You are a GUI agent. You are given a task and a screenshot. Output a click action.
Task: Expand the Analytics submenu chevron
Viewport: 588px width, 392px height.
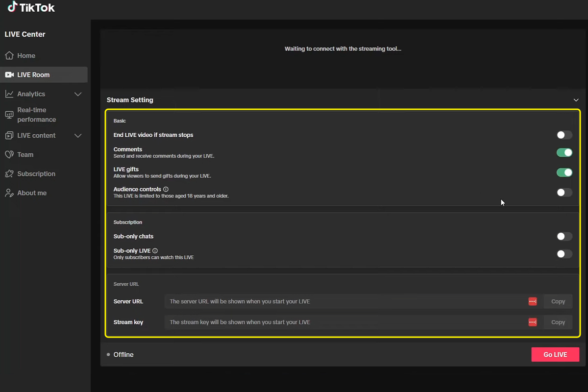pyautogui.click(x=78, y=94)
